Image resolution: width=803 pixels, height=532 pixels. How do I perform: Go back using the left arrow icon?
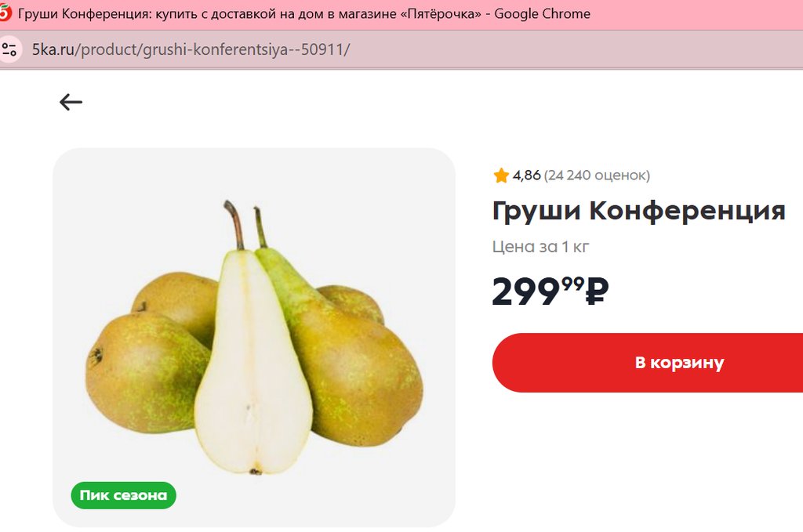click(71, 103)
